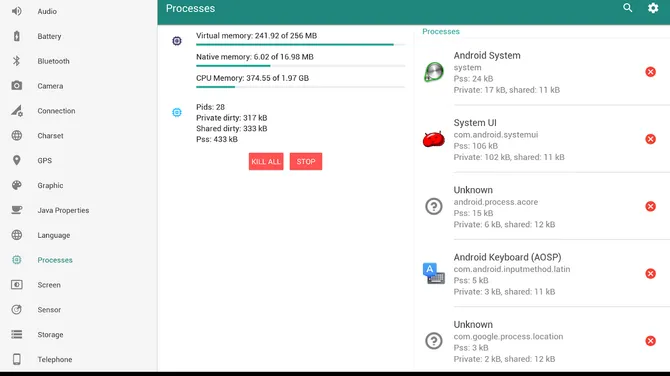Kill com.google.process.location with red X
This screenshot has width=670, height=376.
tap(650, 341)
